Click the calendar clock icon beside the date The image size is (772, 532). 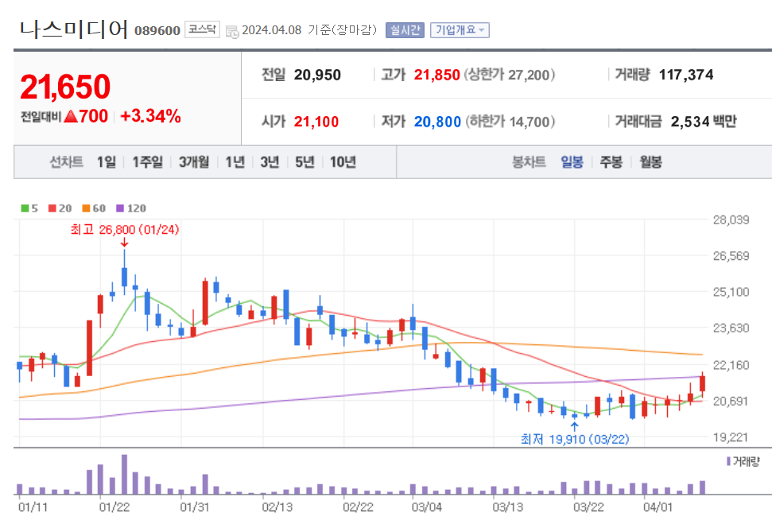point(232,32)
